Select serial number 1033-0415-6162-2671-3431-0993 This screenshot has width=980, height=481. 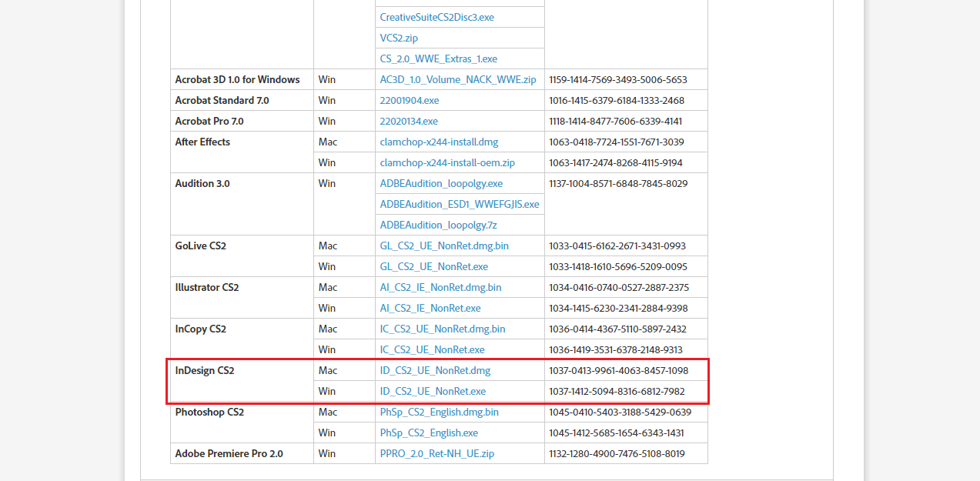click(x=617, y=246)
